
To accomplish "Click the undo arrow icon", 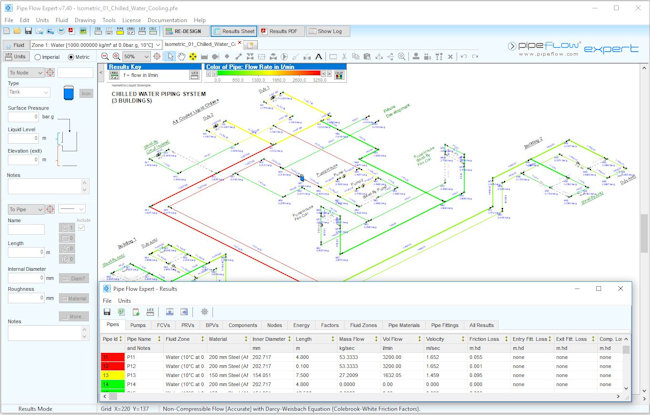I will (x=464, y=56).
